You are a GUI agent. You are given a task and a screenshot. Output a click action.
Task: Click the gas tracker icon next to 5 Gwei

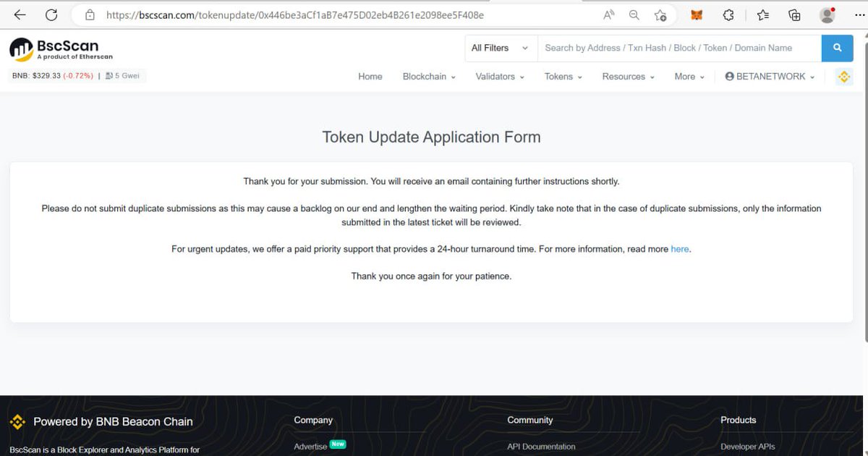[x=108, y=75]
